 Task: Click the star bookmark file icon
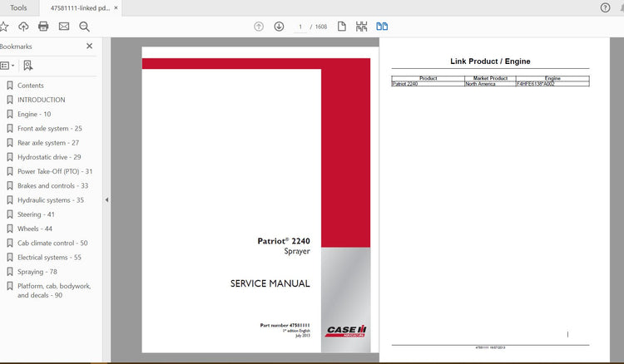pyautogui.click(x=4, y=27)
